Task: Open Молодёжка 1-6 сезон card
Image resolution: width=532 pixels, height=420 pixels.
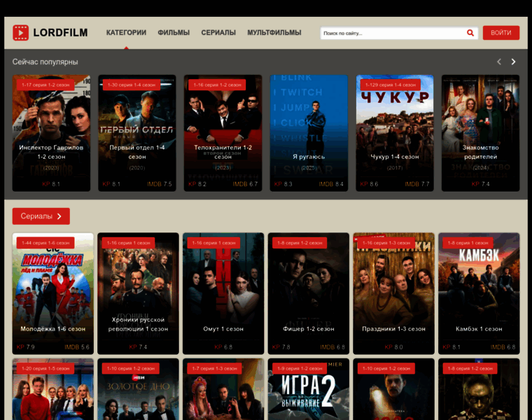Action: pyautogui.click(x=53, y=293)
